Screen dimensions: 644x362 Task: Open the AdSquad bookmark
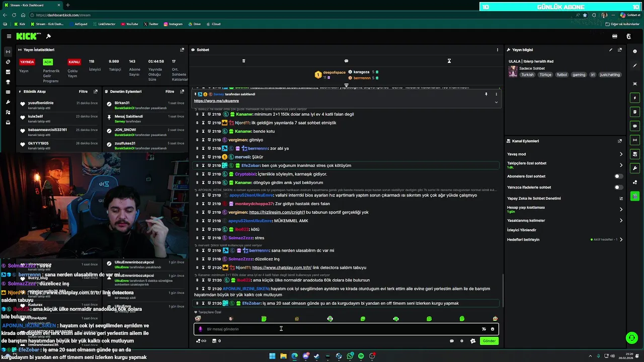[x=78, y=24]
